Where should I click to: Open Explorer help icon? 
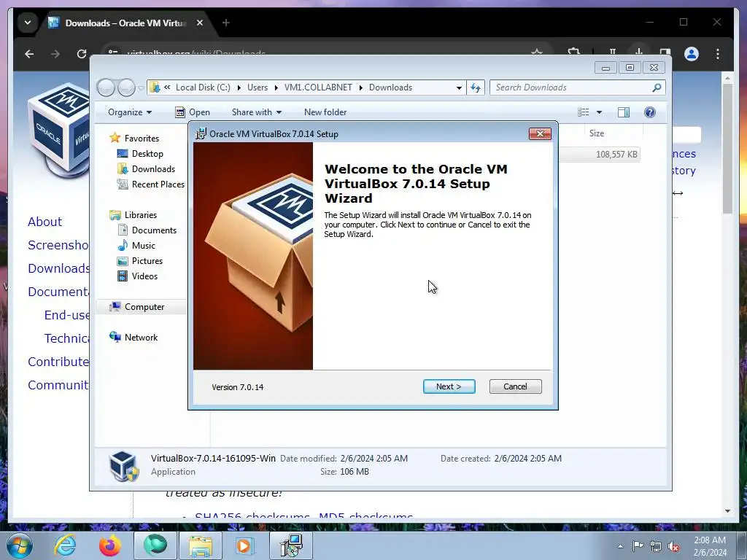click(x=649, y=112)
